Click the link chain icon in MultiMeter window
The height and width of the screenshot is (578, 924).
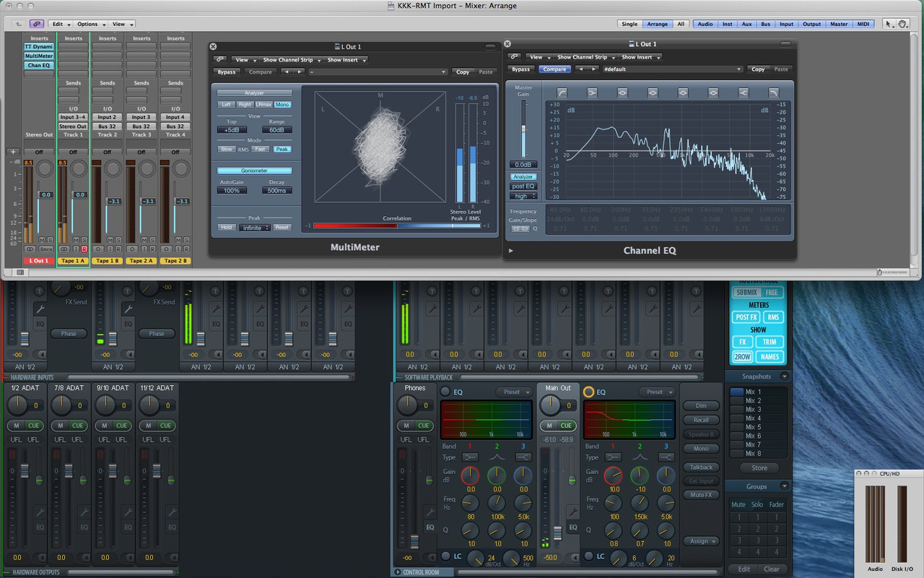point(219,60)
